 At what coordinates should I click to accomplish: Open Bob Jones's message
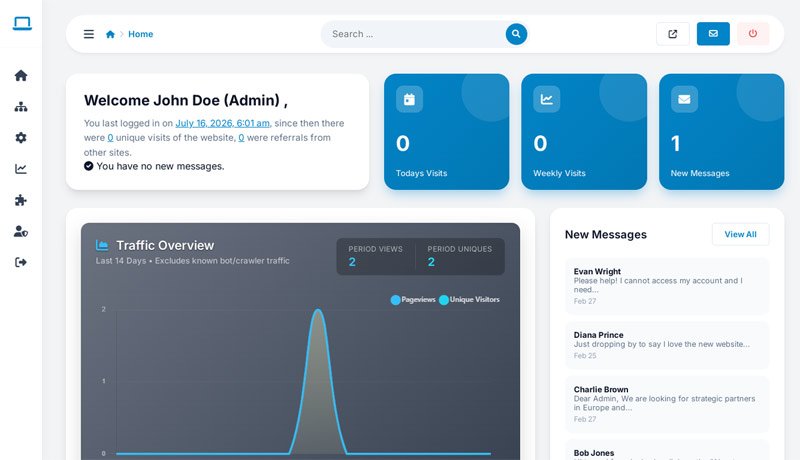[667, 450]
